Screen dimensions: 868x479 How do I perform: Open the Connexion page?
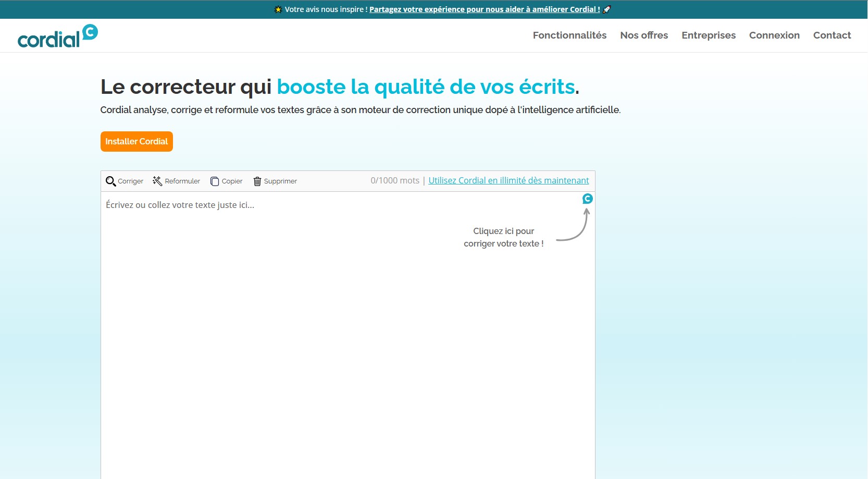pos(774,35)
